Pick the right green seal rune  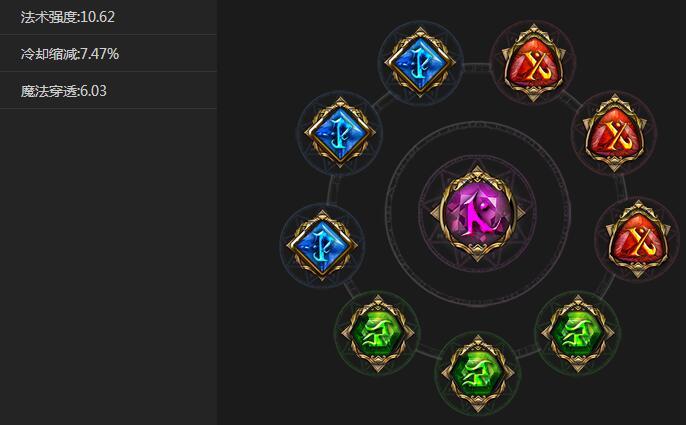tap(578, 334)
